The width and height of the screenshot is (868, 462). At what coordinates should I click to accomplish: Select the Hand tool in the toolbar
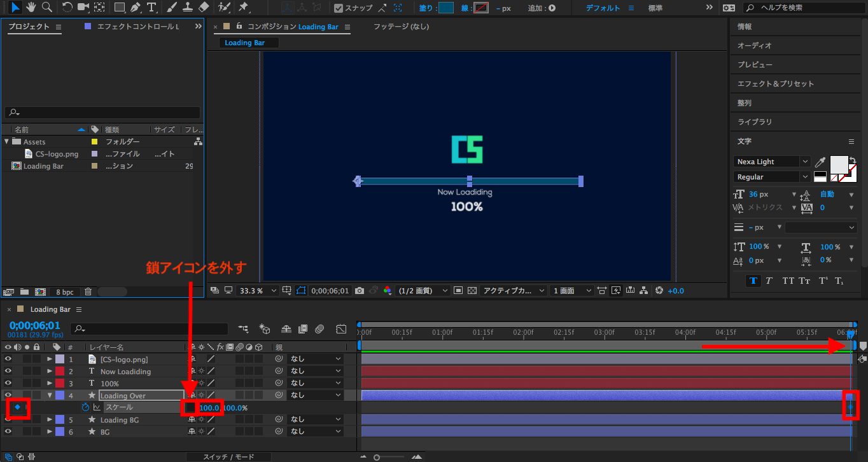click(31, 8)
